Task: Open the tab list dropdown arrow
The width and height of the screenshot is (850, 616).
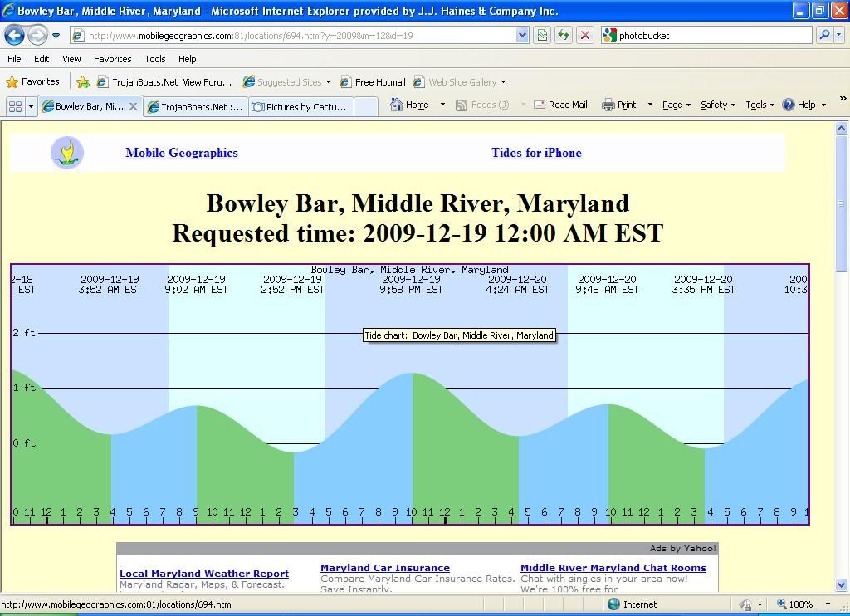Action: point(31,106)
